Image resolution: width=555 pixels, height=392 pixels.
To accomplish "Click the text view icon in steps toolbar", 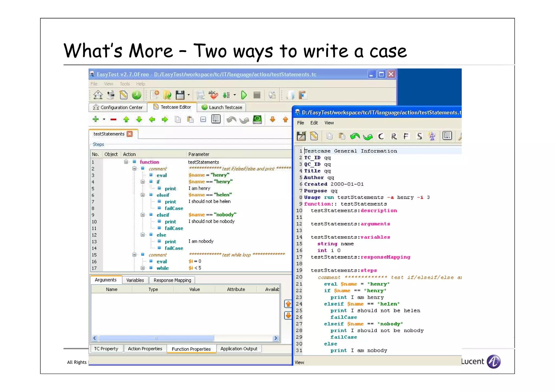I will click(x=216, y=119).
